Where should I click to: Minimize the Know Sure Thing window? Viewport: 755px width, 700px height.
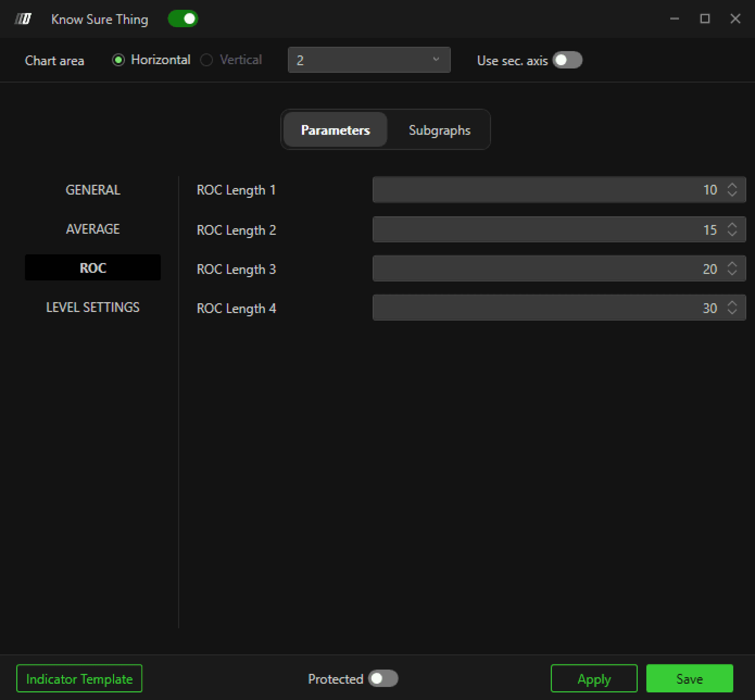(674, 18)
